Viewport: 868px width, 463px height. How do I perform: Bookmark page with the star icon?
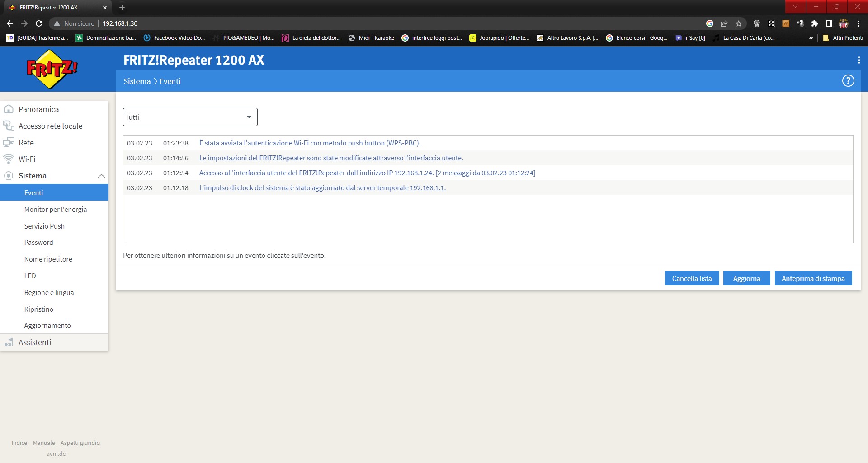pyautogui.click(x=739, y=23)
